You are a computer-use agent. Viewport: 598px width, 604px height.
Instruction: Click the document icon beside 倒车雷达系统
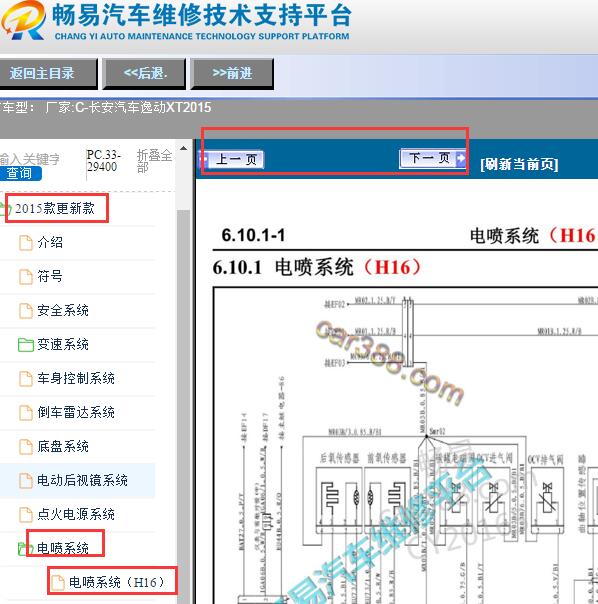point(26,413)
